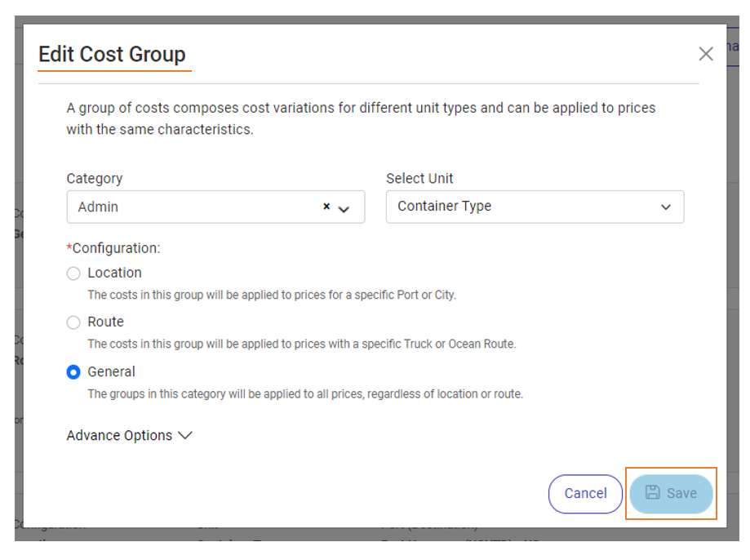750x560 pixels.
Task: Save the cost group changes
Action: (x=671, y=494)
